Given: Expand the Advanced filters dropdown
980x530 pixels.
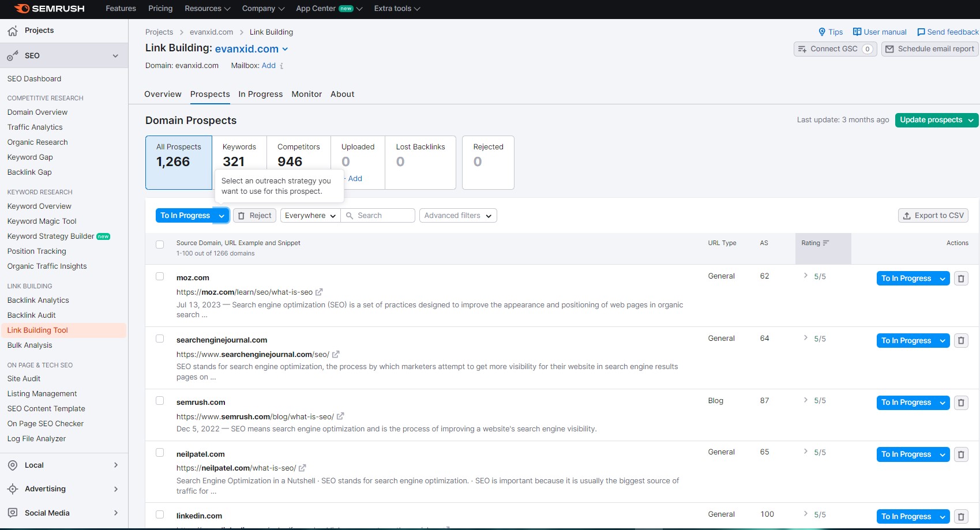Looking at the screenshot, I should click(x=457, y=216).
